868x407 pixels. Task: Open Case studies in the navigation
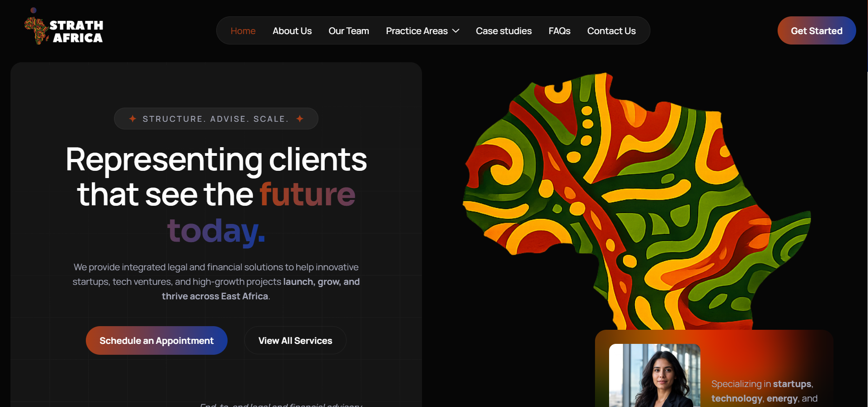(x=504, y=31)
